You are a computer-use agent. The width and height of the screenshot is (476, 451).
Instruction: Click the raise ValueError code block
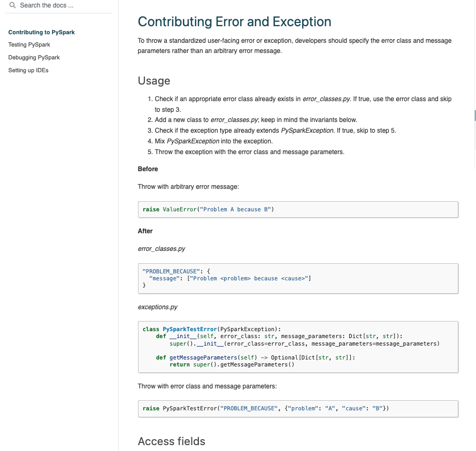pos(298,210)
